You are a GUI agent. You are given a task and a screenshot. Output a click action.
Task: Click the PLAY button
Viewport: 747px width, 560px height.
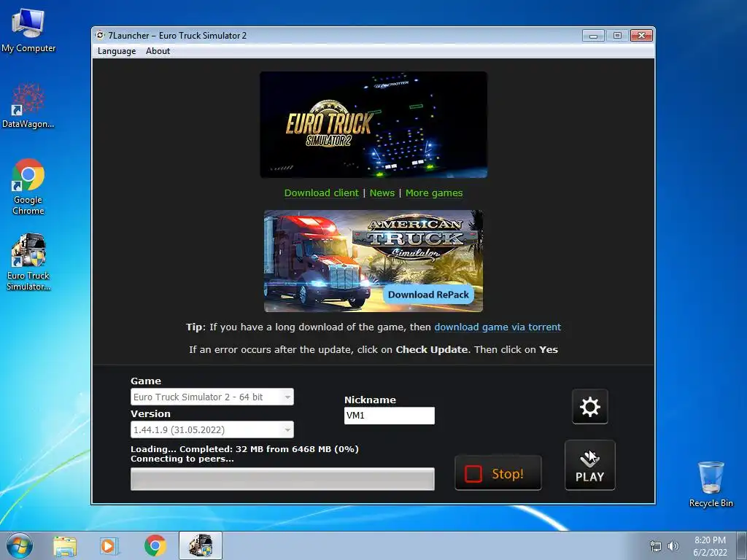589,465
